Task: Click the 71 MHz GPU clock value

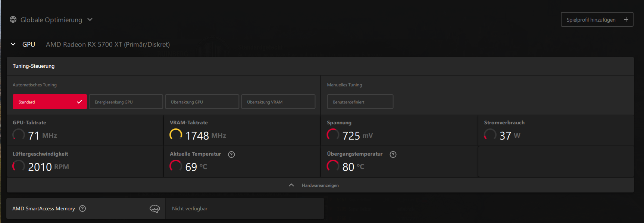Action: pos(43,136)
